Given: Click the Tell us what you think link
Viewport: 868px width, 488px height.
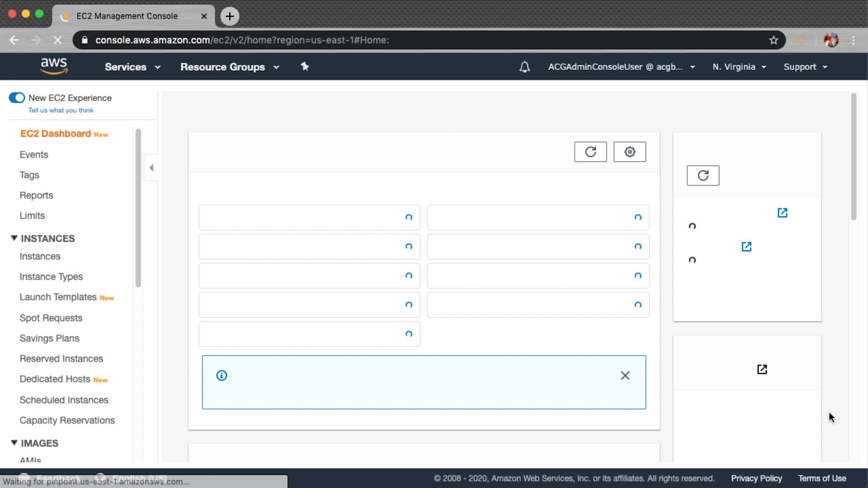Looking at the screenshot, I should pos(61,110).
